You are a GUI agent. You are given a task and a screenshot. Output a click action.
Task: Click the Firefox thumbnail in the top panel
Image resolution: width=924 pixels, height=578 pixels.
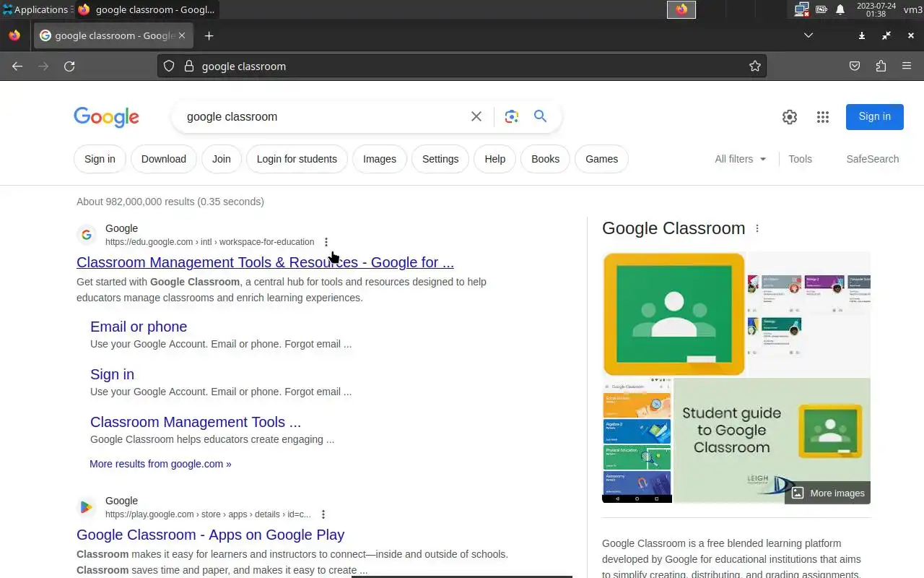[x=681, y=9]
